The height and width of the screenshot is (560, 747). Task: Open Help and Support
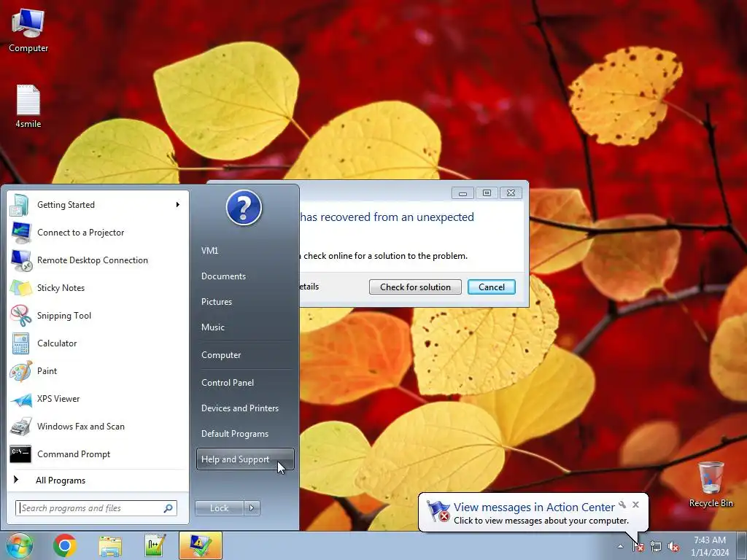coord(245,459)
